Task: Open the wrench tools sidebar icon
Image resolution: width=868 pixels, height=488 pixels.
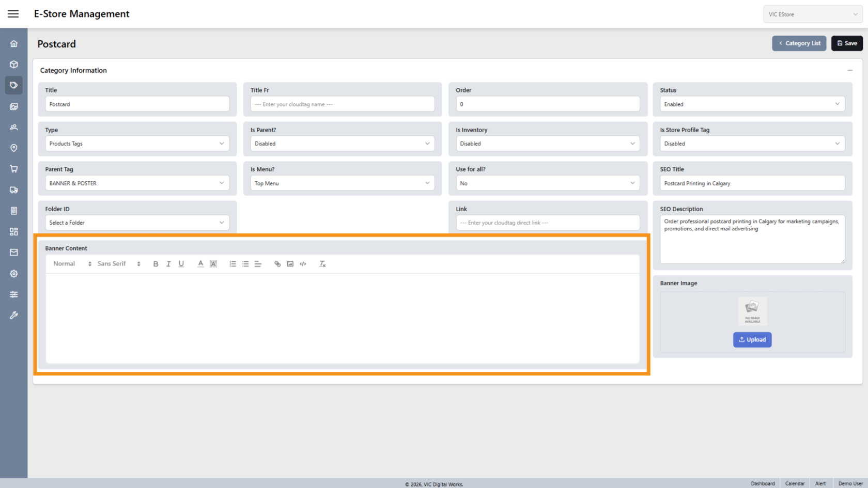Action: [x=14, y=315]
